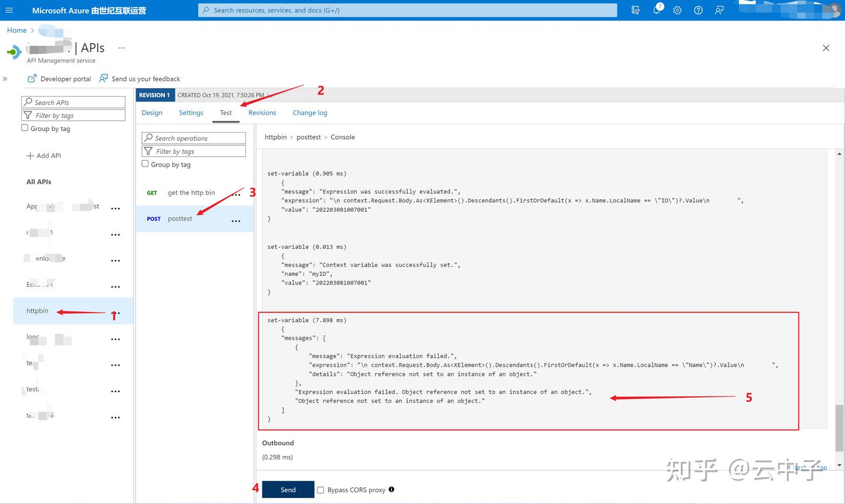The image size is (845, 504).
Task: Open Cloud Shell icon in top bar
Action: [635, 10]
